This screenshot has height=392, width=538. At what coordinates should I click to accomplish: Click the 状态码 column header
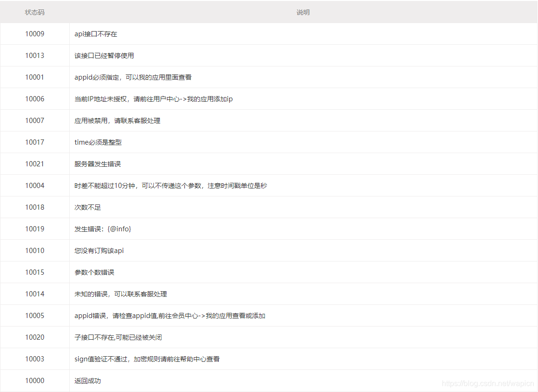pyautogui.click(x=34, y=12)
